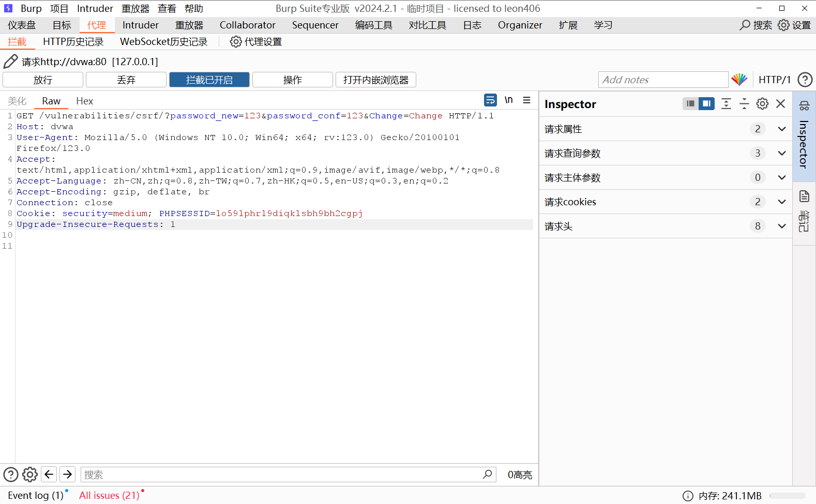Switch Inspector to vertical layout icon
Viewport: 816px width, 504px height.
point(706,104)
